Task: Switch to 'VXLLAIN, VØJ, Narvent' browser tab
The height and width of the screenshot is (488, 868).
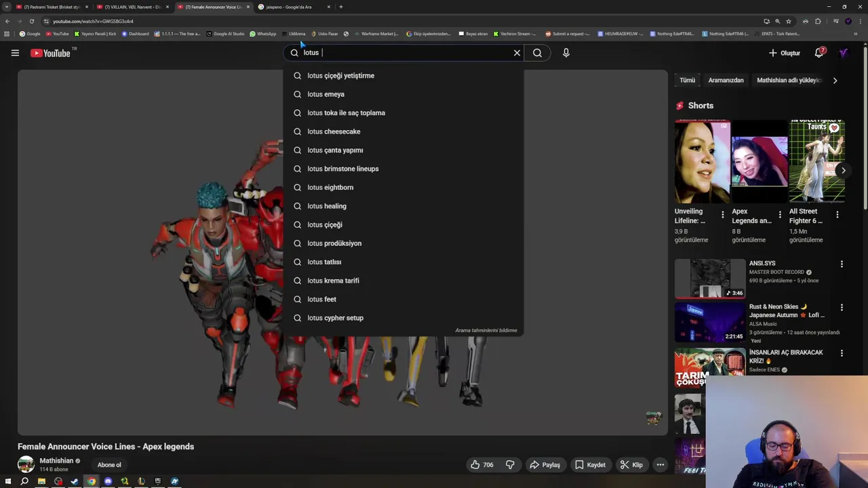Action: pyautogui.click(x=132, y=7)
